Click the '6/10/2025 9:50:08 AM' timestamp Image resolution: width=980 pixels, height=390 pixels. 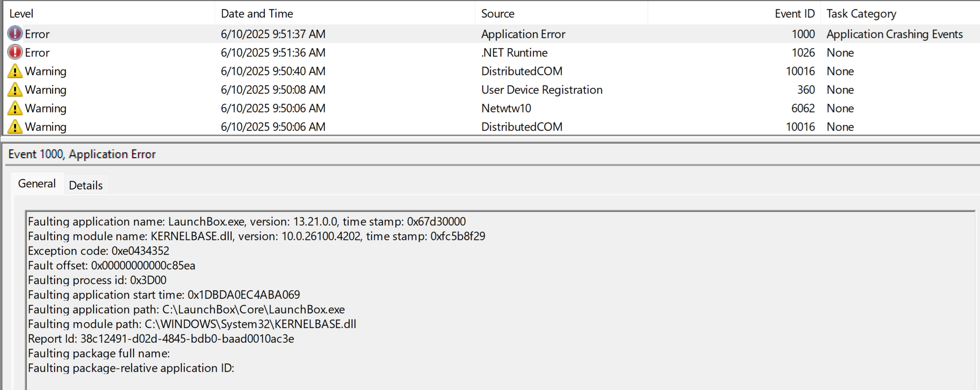click(x=273, y=90)
